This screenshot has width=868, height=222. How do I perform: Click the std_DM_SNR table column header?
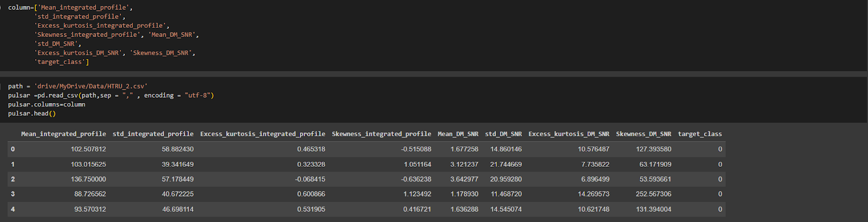(x=503, y=134)
